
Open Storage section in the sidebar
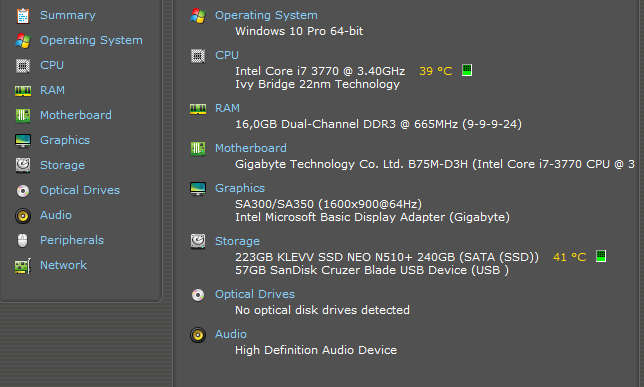tap(62, 165)
